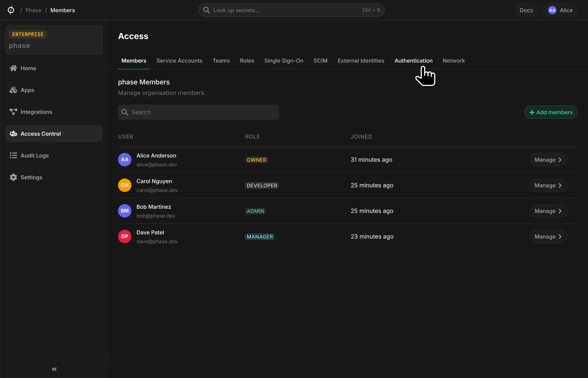Image resolution: width=588 pixels, height=378 pixels.
Task: Select the SCIM tab
Action: point(320,61)
